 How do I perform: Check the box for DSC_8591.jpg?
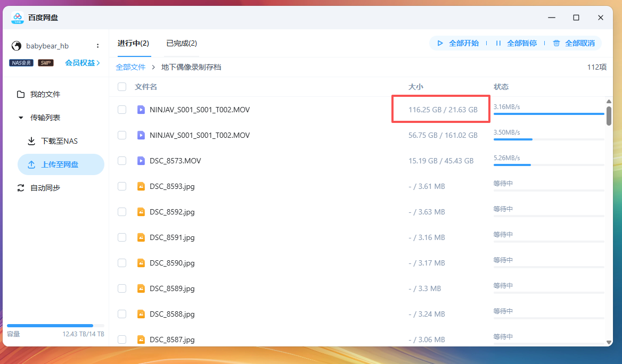pyautogui.click(x=122, y=237)
